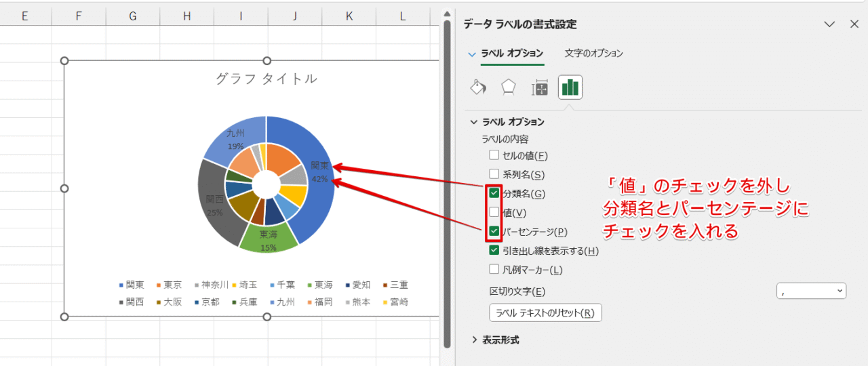
Task: Click the top-center chart resize handle
Action: coord(267,61)
